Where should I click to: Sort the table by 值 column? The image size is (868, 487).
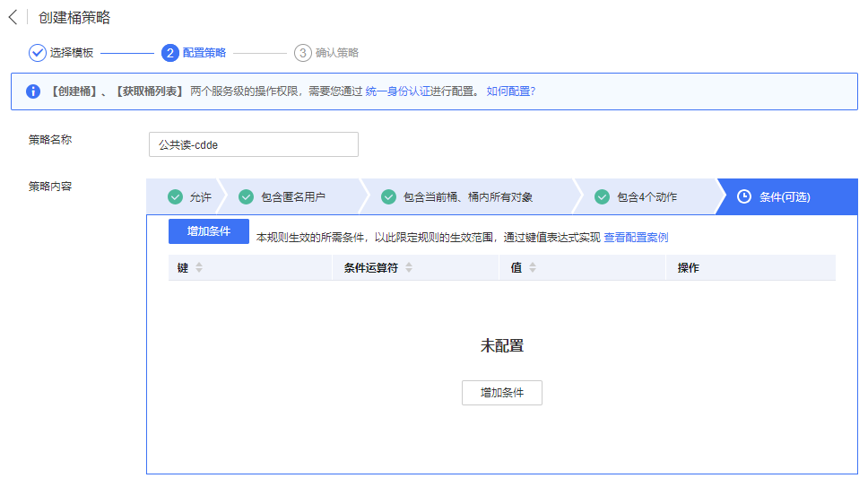click(x=533, y=268)
